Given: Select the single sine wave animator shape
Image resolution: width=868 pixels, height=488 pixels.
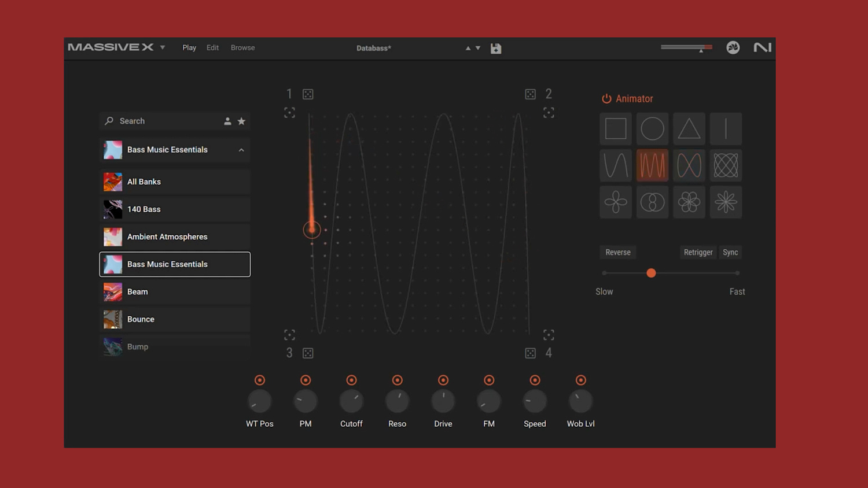Looking at the screenshot, I should pyautogui.click(x=616, y=165).
